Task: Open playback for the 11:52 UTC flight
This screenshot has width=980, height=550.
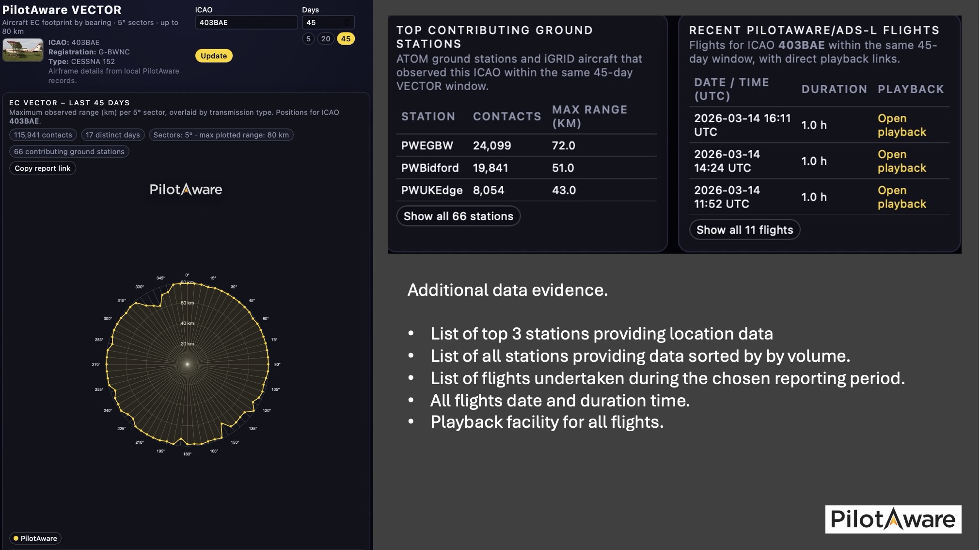Action: 901,197
